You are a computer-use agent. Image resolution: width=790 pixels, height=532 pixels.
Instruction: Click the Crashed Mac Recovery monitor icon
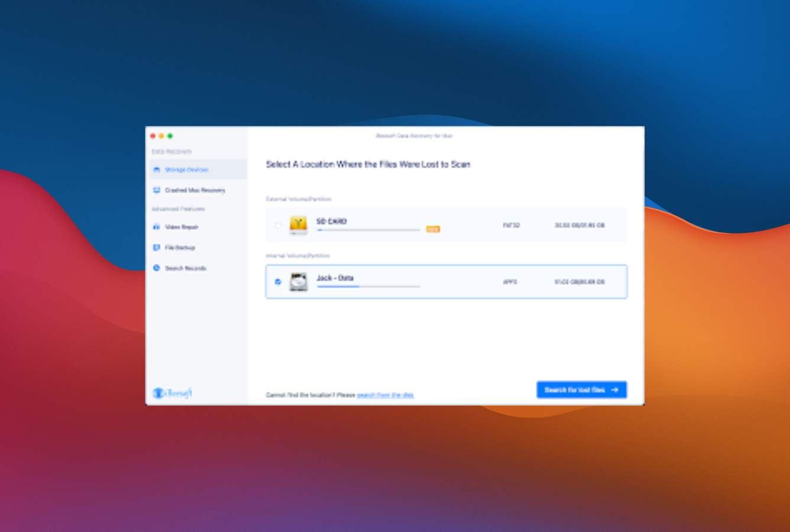pyautogui.click(x=157, y=190)
